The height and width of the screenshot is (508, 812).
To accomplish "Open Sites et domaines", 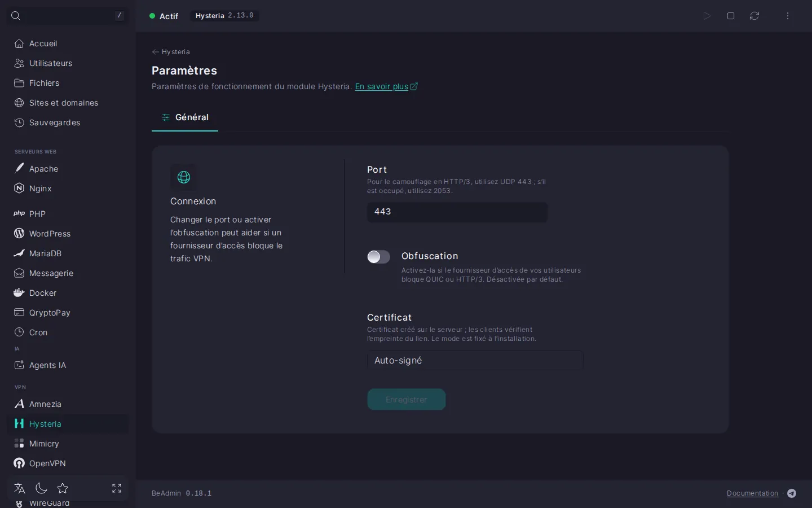I will point(68,103).
